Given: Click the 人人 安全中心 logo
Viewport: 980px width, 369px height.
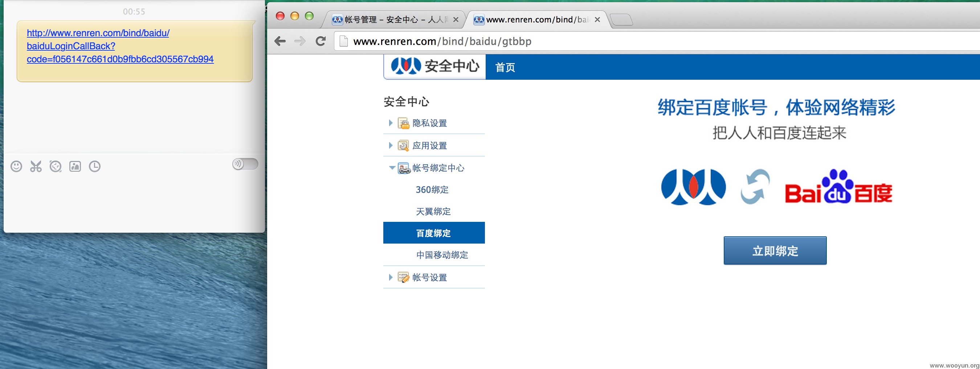Looking at the screenshot, I should tap(434, 66).
